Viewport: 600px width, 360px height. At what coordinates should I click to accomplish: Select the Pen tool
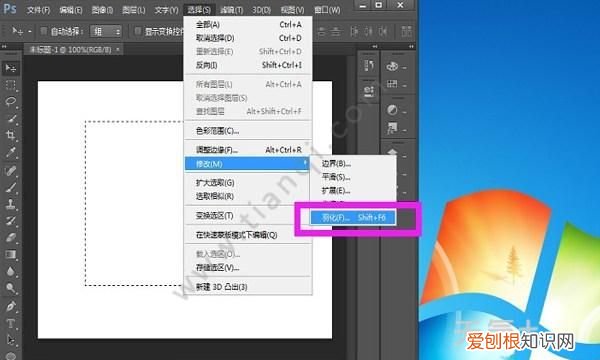tap(11, 306)
